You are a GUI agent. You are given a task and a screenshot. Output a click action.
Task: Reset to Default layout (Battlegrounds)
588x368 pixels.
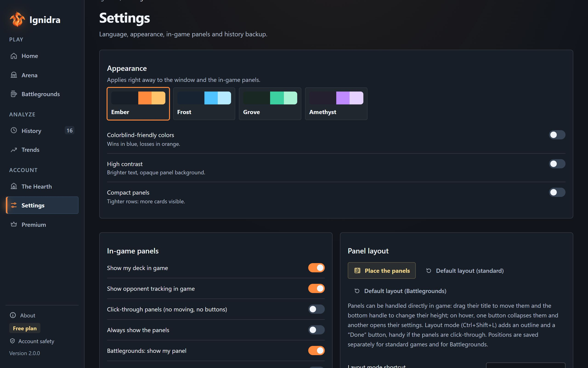(400, 291)
